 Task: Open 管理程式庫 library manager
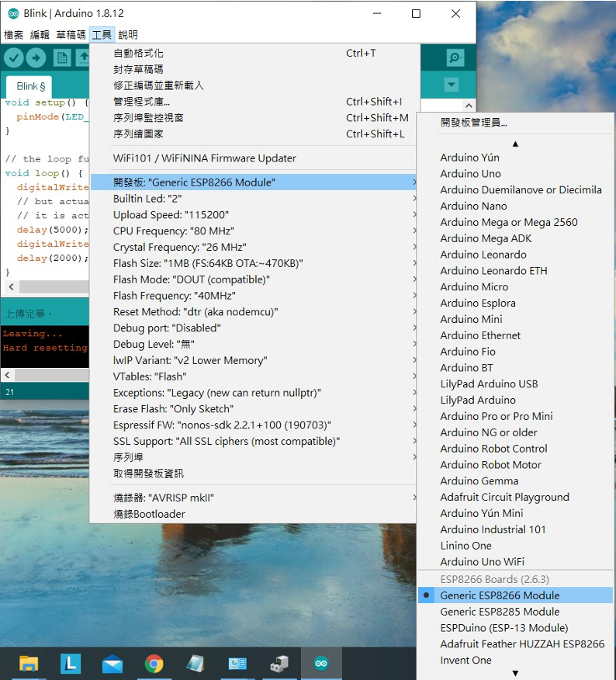pos(254,102)
